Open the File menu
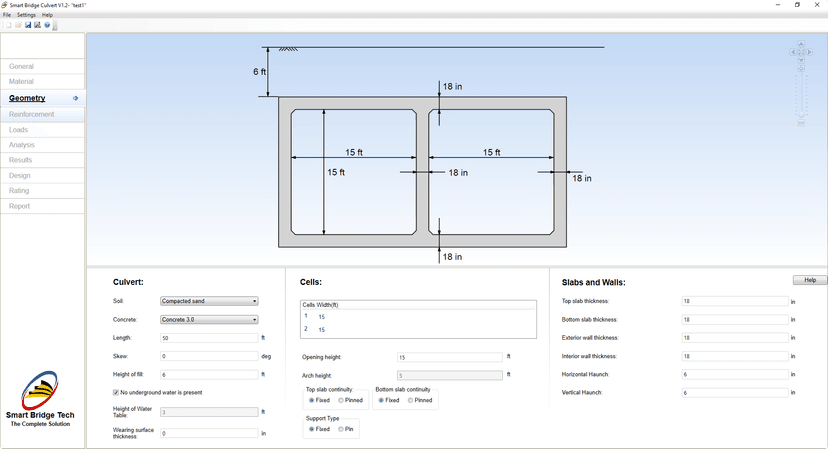The image size is (828, 449). (7, 15)
